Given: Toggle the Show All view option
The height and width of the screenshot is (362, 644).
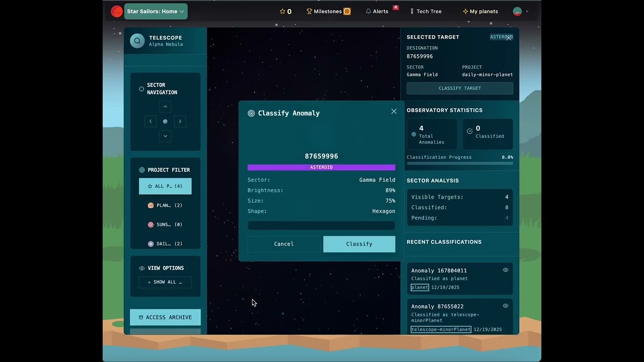Looking at the screenshot, I should point(165,282).
